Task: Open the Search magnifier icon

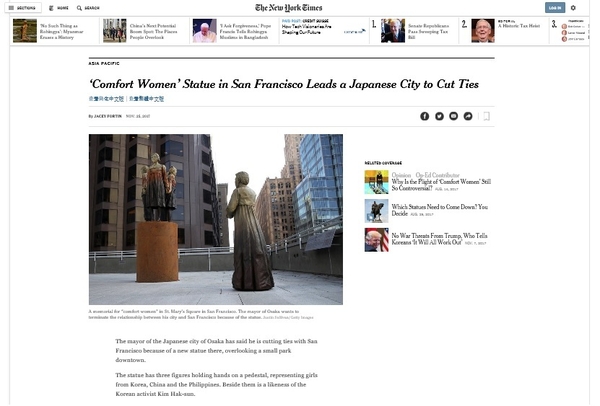Action: point(80,8)
